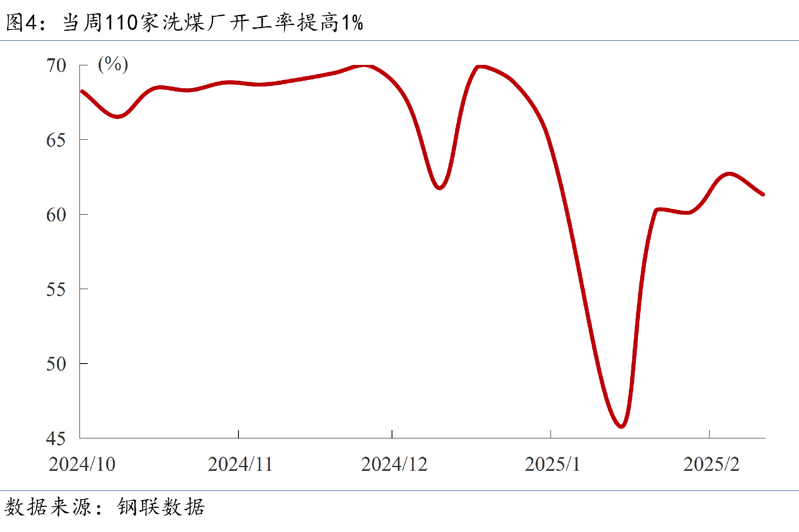Click the lowest trough of the red line

point(621,426)
